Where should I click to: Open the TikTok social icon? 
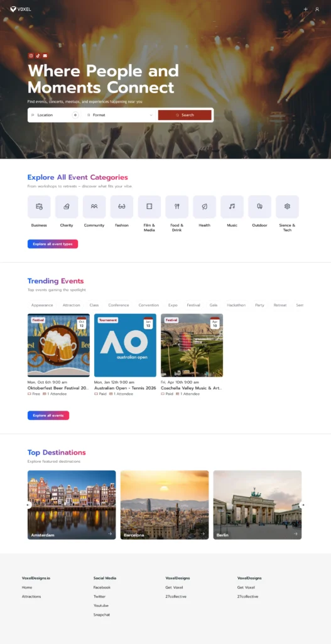(x=38, y=56)
